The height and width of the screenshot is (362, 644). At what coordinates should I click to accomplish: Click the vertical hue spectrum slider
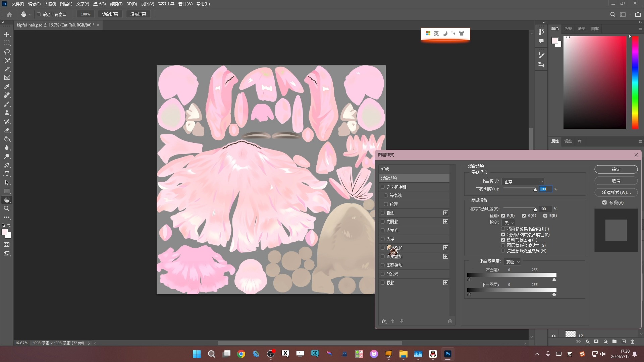coord(635,82)
